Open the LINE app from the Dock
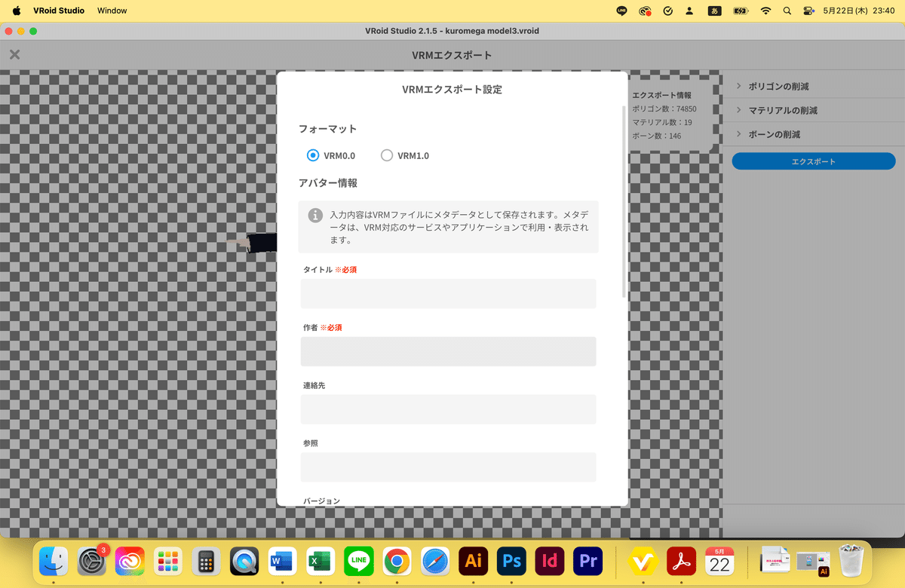Viewport: 905px width, 588px height. click(358, 561)
